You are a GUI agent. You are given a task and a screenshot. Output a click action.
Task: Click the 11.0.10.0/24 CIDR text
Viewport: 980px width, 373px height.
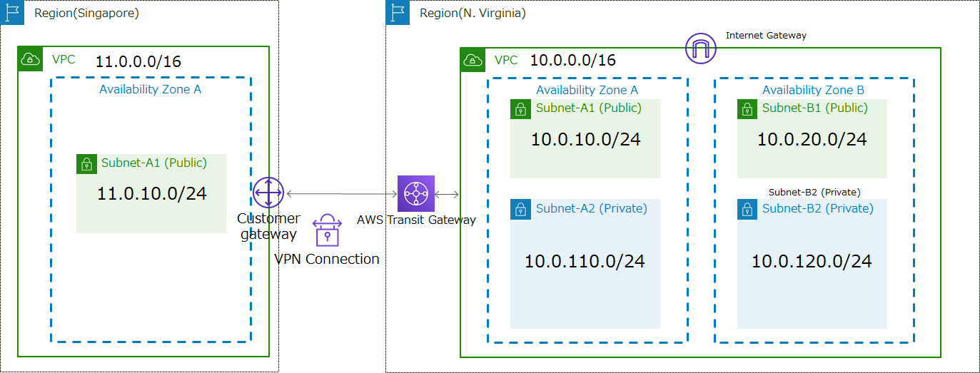(152, 193)
